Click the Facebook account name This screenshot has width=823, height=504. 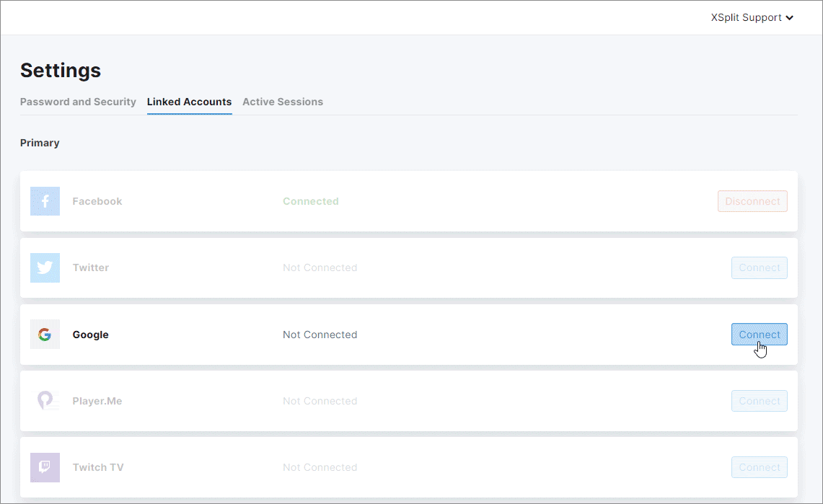(97, 201)
